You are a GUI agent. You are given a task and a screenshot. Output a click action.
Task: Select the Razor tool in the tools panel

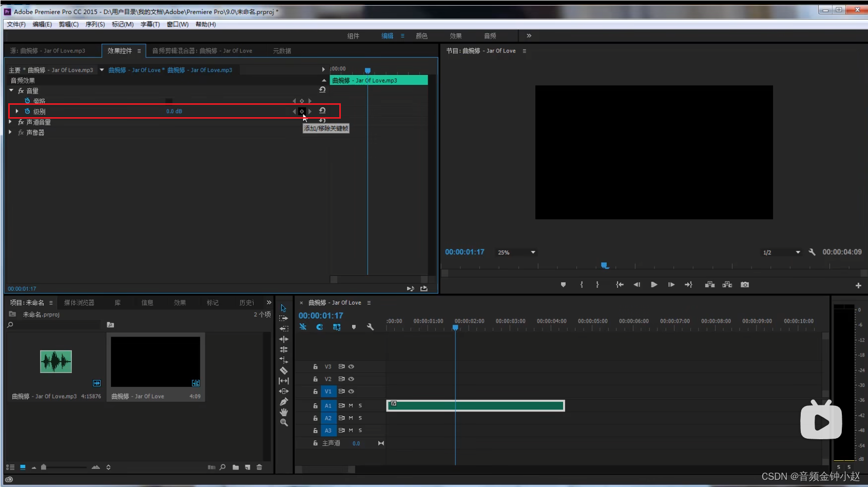click(x=283, y=370)
